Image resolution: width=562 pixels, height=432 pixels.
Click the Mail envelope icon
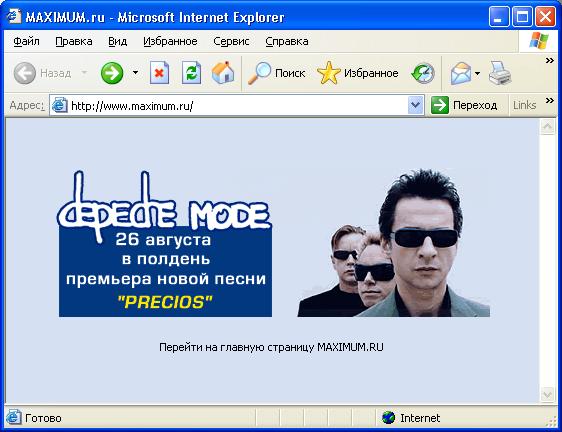tap(462, 73)
